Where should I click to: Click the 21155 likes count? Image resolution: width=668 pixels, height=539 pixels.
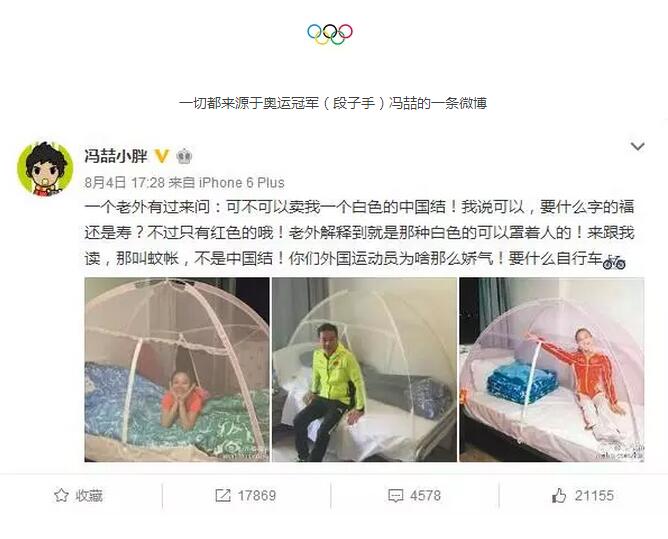tap(594, 496)
